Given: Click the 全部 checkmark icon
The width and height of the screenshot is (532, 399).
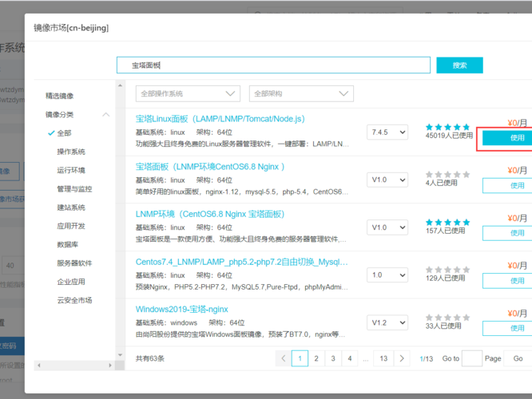Looking at the screenshot, I should [51, 133].
